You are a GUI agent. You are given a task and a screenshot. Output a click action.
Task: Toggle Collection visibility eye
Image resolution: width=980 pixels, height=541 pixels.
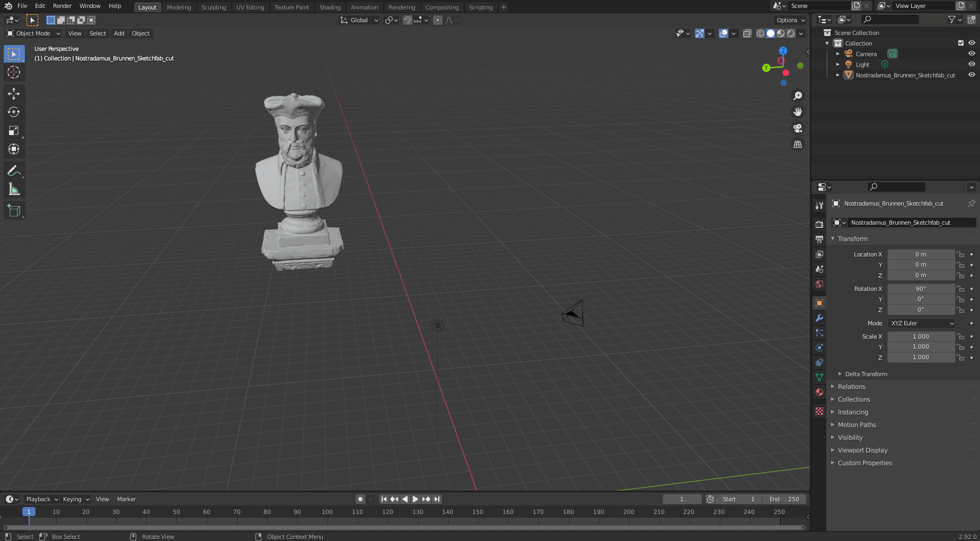pyautogui.click(x=972, y=43)
